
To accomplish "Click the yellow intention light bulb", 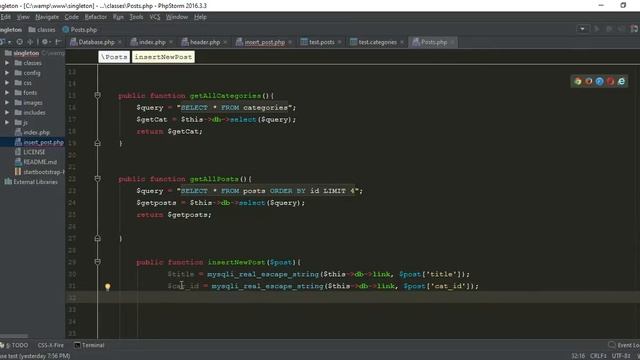I will pos(108,287).
